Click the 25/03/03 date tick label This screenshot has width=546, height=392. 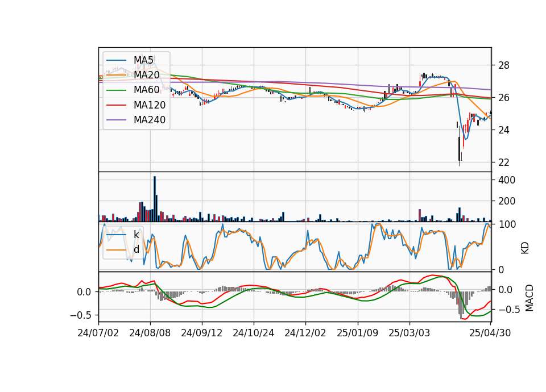point(409,333)
